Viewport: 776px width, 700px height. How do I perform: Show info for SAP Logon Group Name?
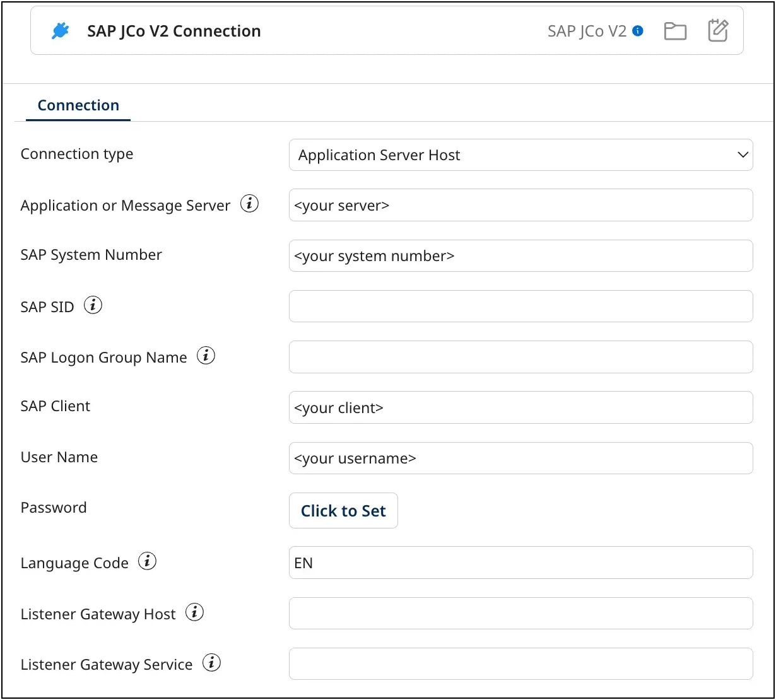206,356
